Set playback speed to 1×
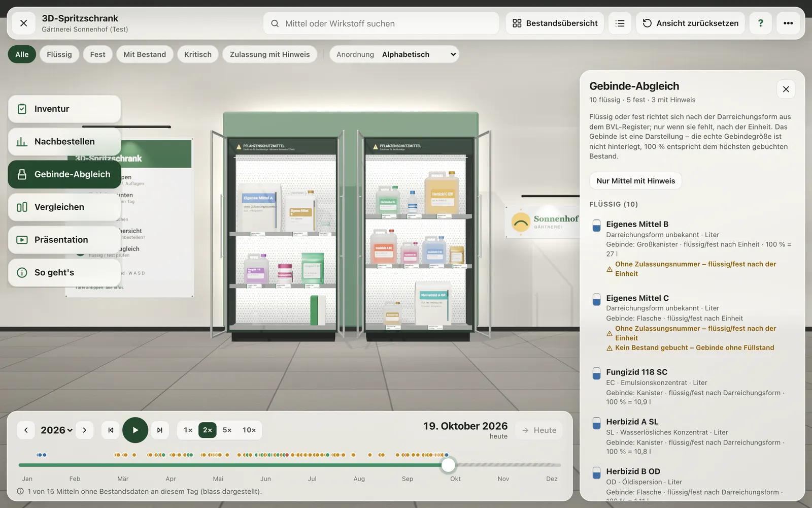This screenshot has width=812, height=508. pyautogui.click(x=188, y=430)
